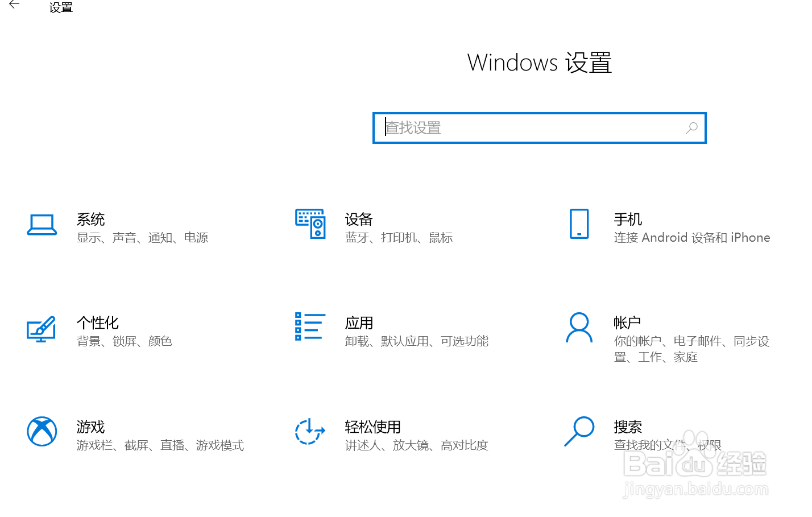This screenshot has height=517, width=812.
Task: Open the 应用 list icon
Action: click(310, 326)
